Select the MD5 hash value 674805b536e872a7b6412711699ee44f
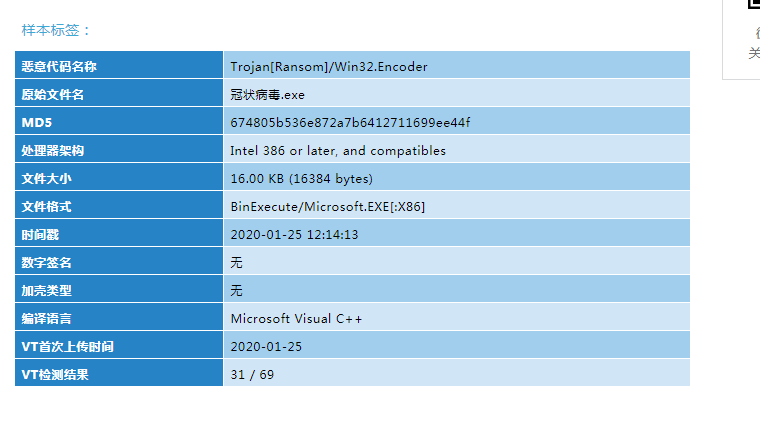The height and width of the screenshot is (432, 760). point(350,123)
